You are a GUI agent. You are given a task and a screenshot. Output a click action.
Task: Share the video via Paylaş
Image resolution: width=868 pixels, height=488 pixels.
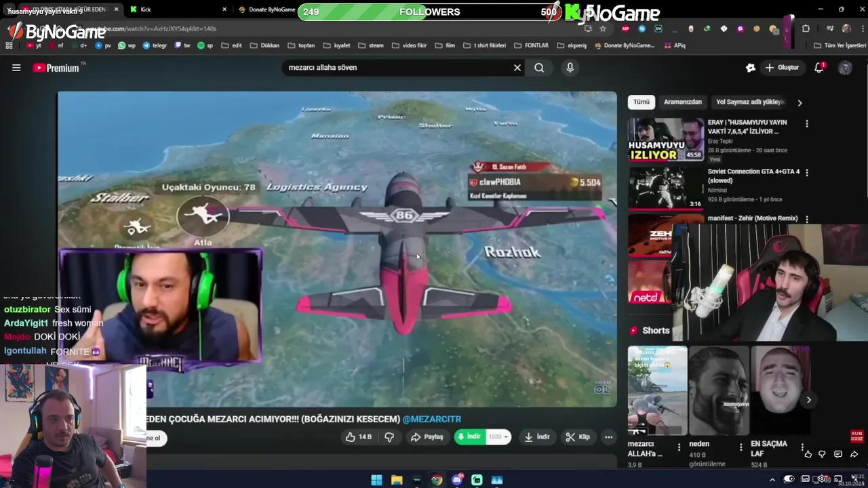coord(427,437)
